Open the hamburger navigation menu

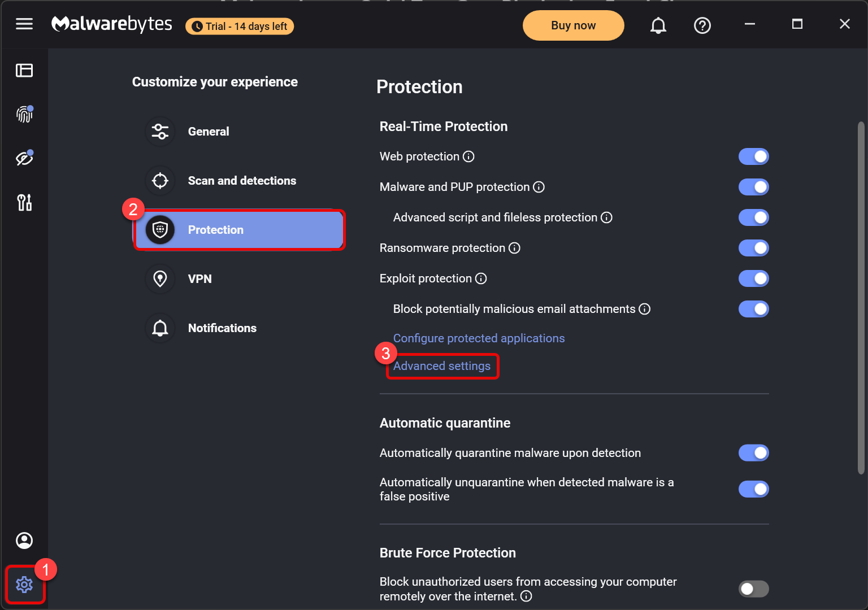(x=24, y=24)
